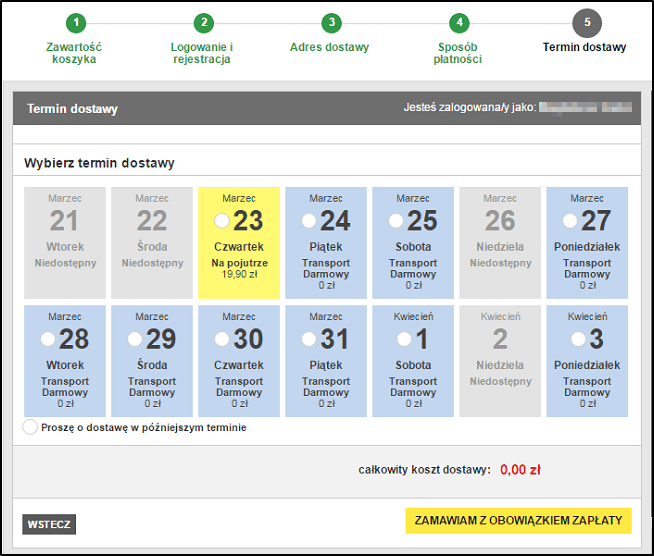
Task: Select delivery on Piątek, Marzec 24
Action: [x=309, y=220]
